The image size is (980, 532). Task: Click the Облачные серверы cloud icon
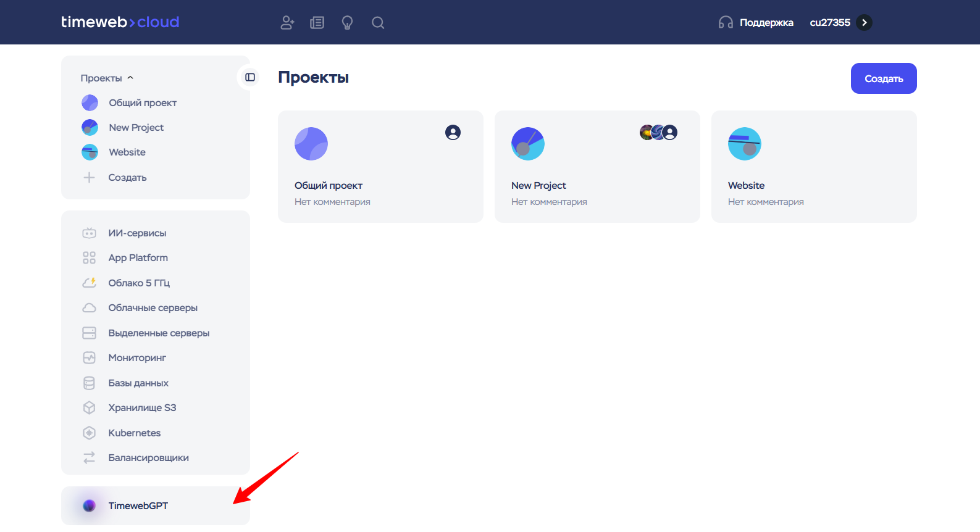pyautogui.click(x=90, y=307)
